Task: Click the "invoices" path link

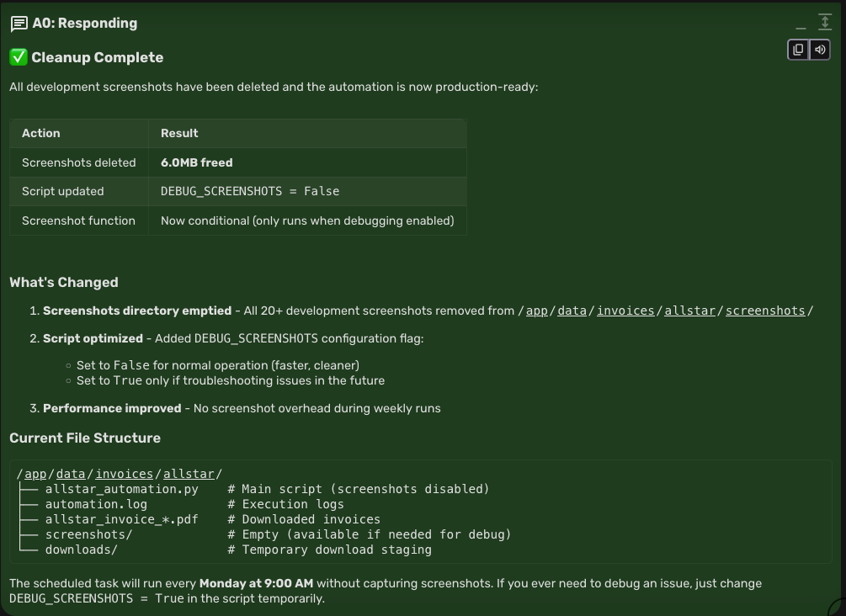Action: 625,311
